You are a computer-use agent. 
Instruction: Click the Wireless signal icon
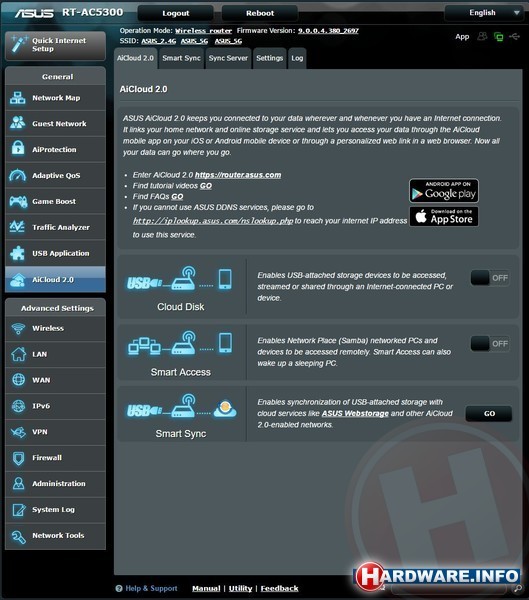point(18,328)
